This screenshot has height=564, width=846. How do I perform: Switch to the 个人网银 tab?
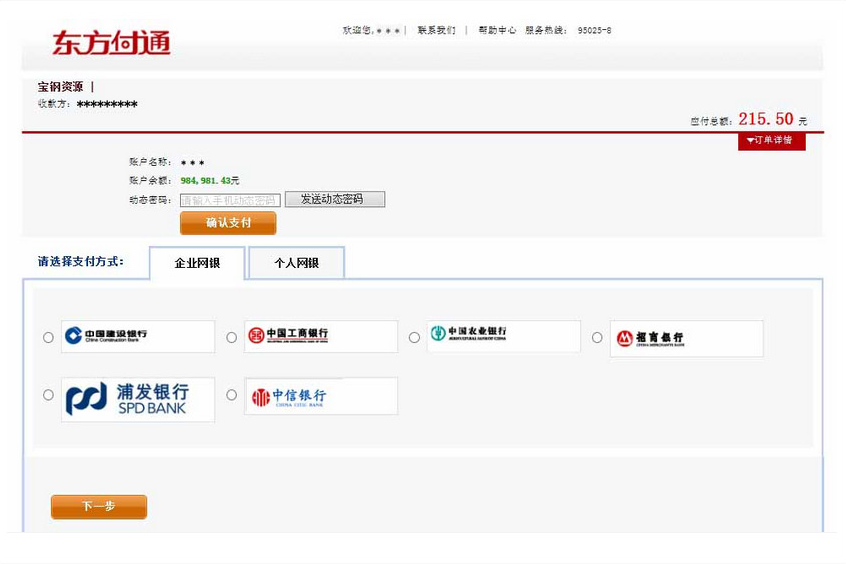click(296, 263)
